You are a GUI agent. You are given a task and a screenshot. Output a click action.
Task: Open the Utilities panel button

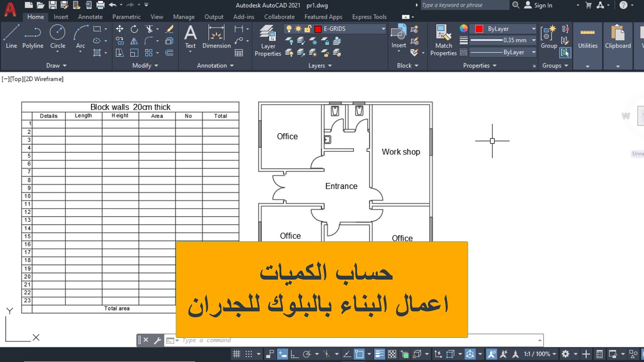click(588, 45)
